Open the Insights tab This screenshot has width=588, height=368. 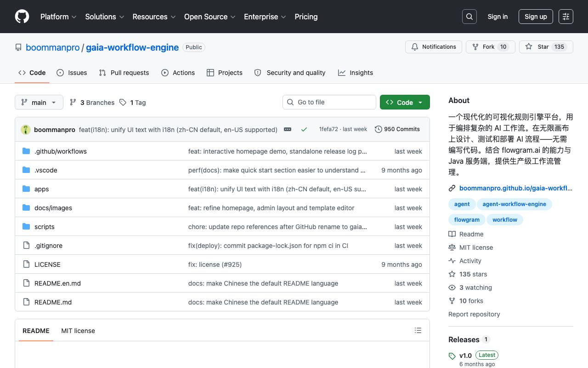point(356,73)
